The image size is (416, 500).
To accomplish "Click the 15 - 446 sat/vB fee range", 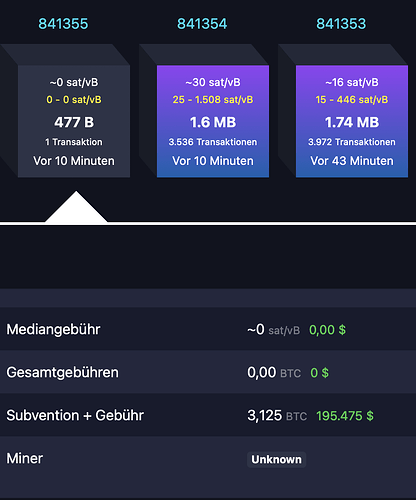I will (x=352, y=100).
